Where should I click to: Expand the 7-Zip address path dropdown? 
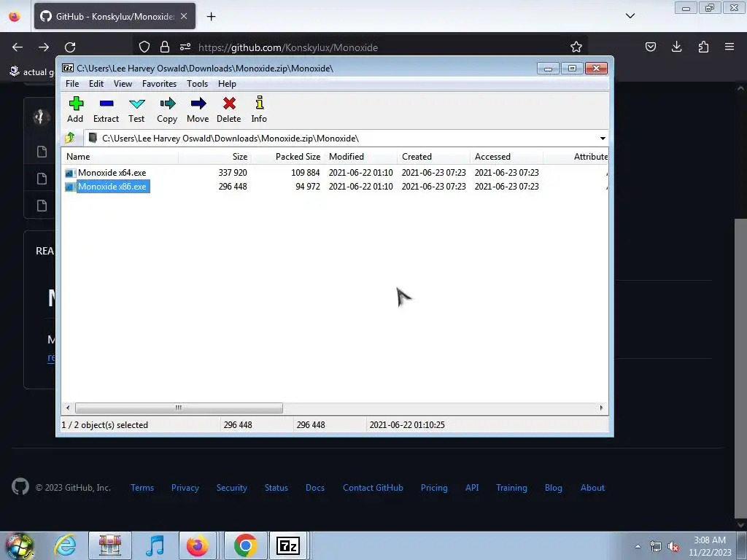603,139
